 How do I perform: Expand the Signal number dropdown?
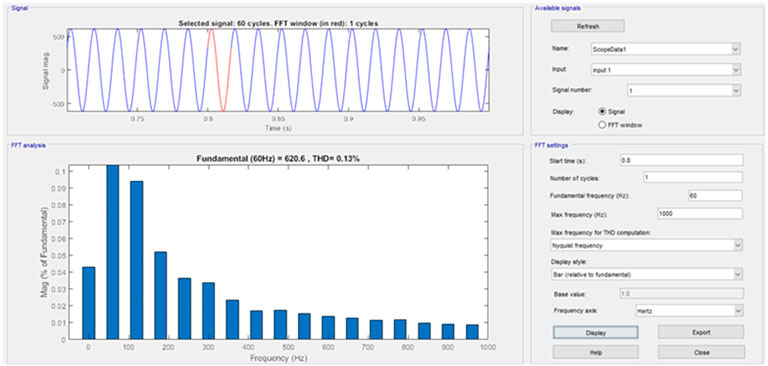click(684, 91)
